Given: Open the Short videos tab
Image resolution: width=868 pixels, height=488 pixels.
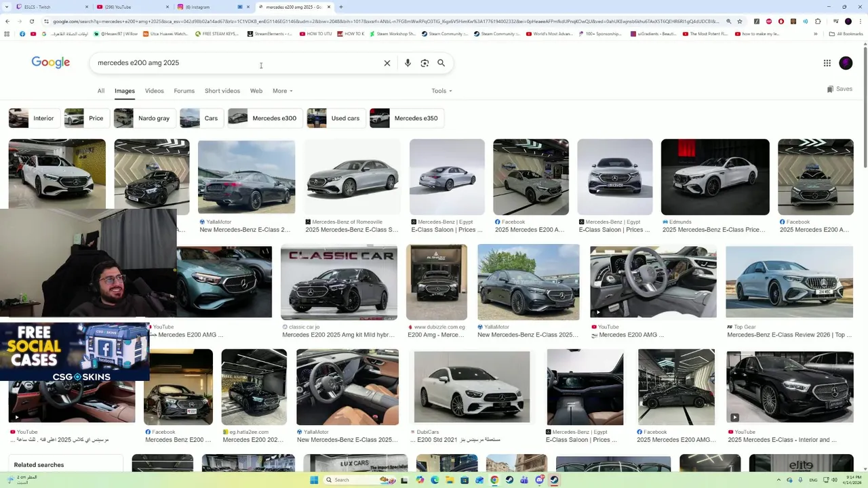Looking at the screenshot, I should [x=222, y=91].
